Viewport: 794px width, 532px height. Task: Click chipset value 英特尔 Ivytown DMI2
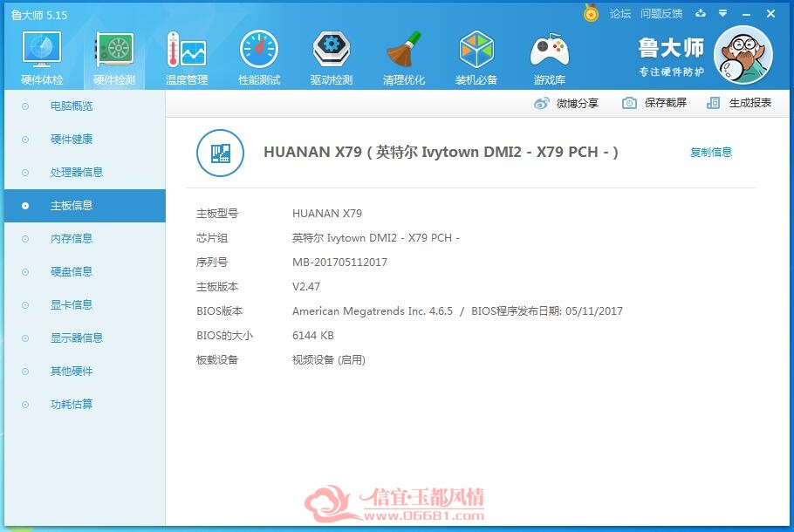[376, 238]
